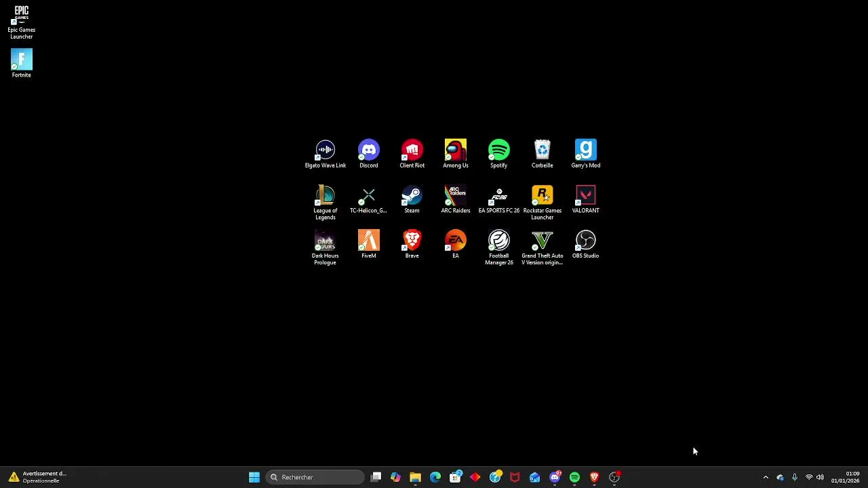
Task: Open Outlook from the taskbar
Action: (x=534, y=477)
